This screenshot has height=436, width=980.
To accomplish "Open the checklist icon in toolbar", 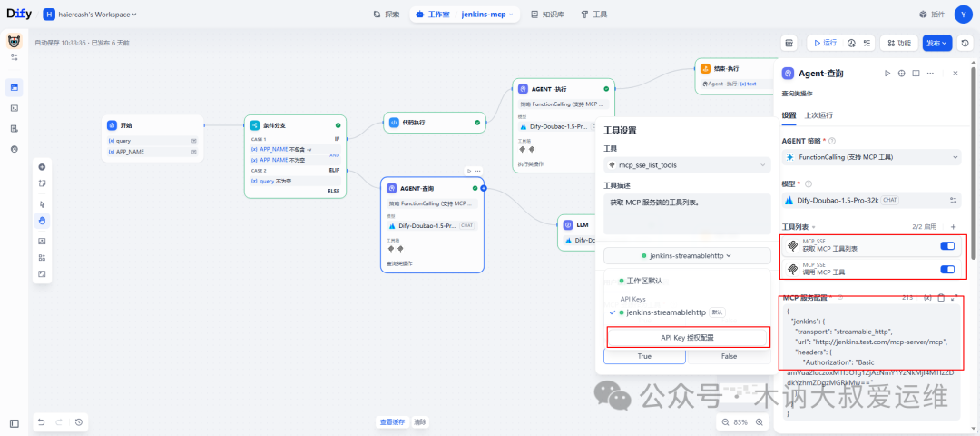I will [x=867, y=44].
